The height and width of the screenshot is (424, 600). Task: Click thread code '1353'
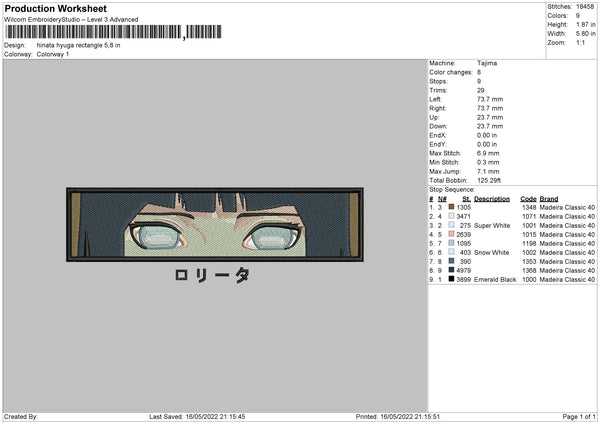(529, 262)
